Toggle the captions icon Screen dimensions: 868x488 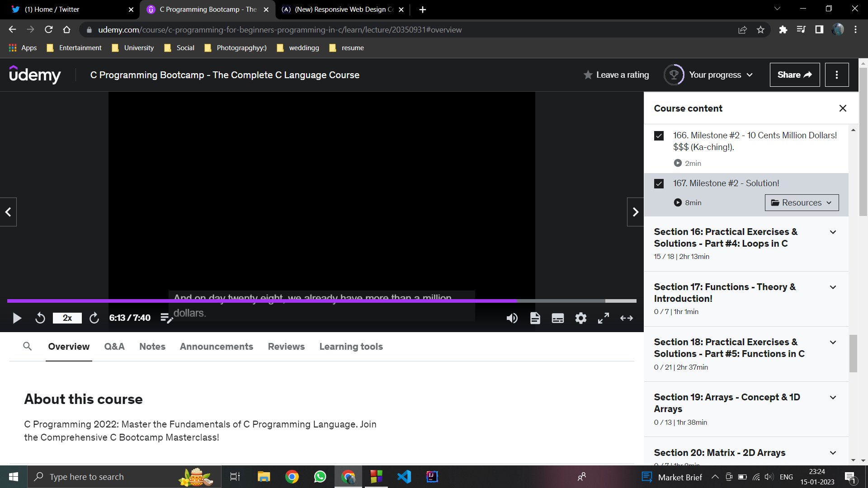(x=557, y=318)
